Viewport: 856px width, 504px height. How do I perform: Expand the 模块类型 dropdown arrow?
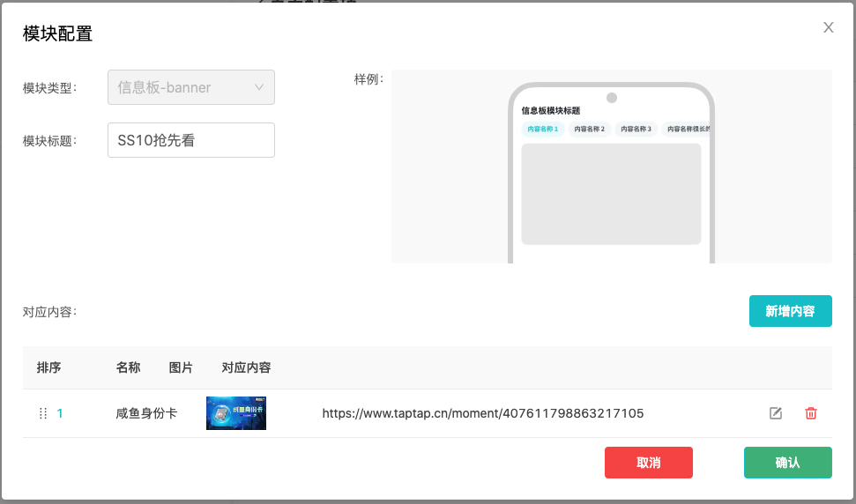coord(259,87)
